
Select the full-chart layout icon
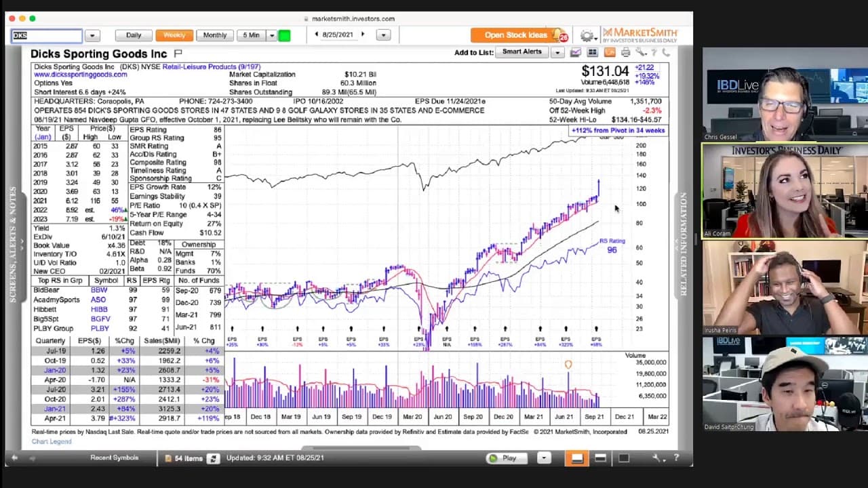623,458
